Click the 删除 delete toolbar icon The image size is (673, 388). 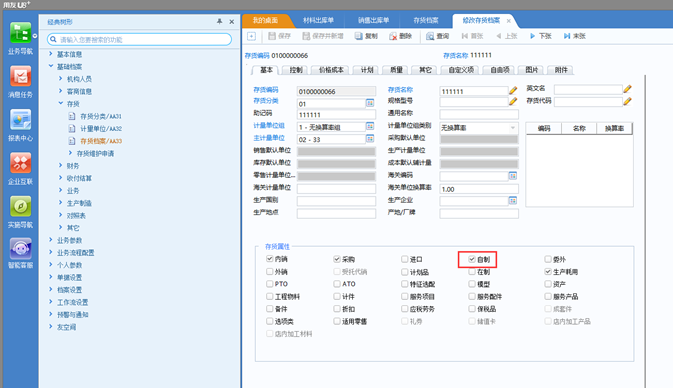point(400,36)
